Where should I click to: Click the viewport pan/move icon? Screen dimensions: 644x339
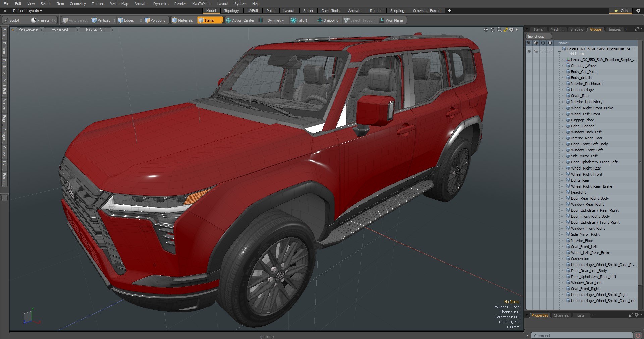point(486,30)
